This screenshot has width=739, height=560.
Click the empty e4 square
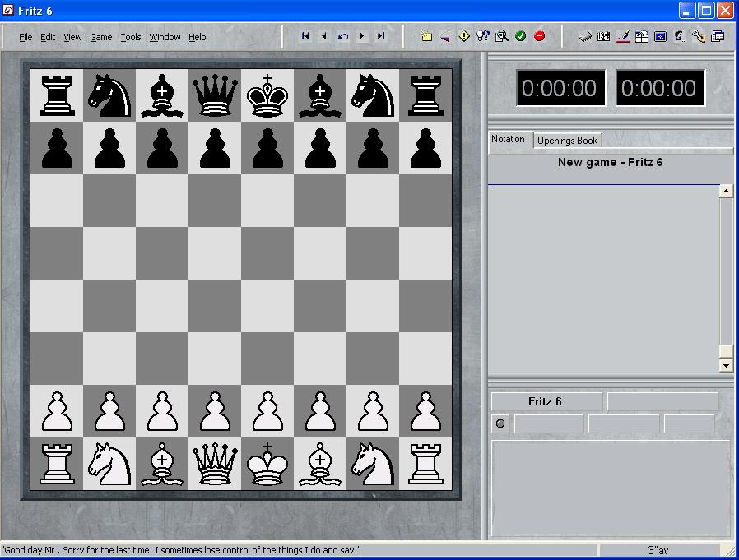click(x=267, y=306)
